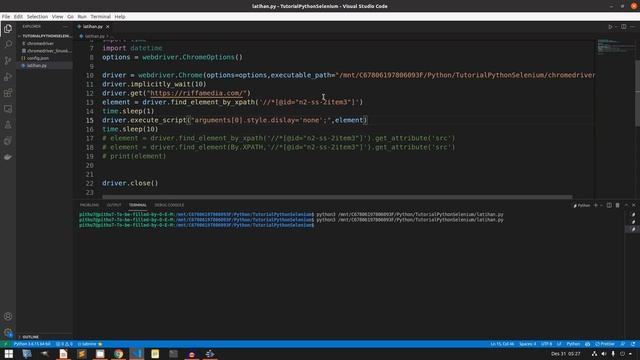This screenshot has width=640, height=360.
Task: Select latihan.py in the Explorer tree
Action: (37, 65)
